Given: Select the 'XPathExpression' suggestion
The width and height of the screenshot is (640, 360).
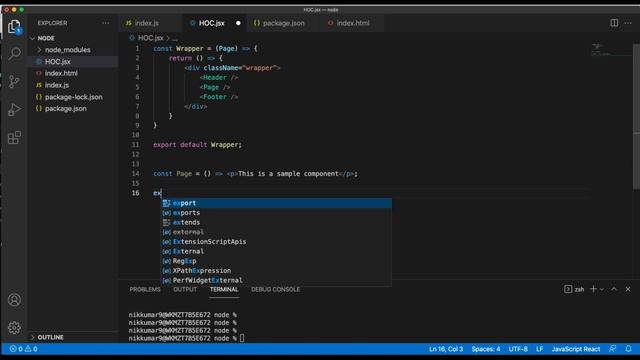Looking at the screenshot, I should tap(276, 271).
